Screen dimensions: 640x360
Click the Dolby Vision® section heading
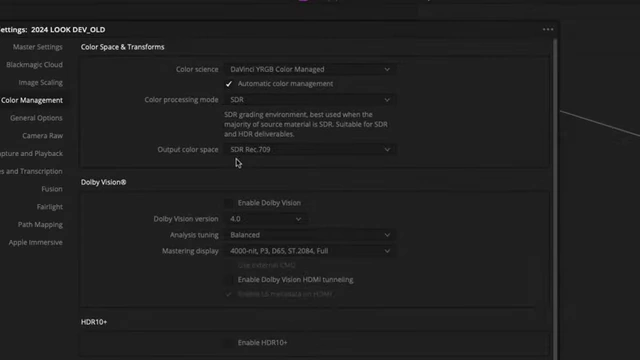click(103, 182)
